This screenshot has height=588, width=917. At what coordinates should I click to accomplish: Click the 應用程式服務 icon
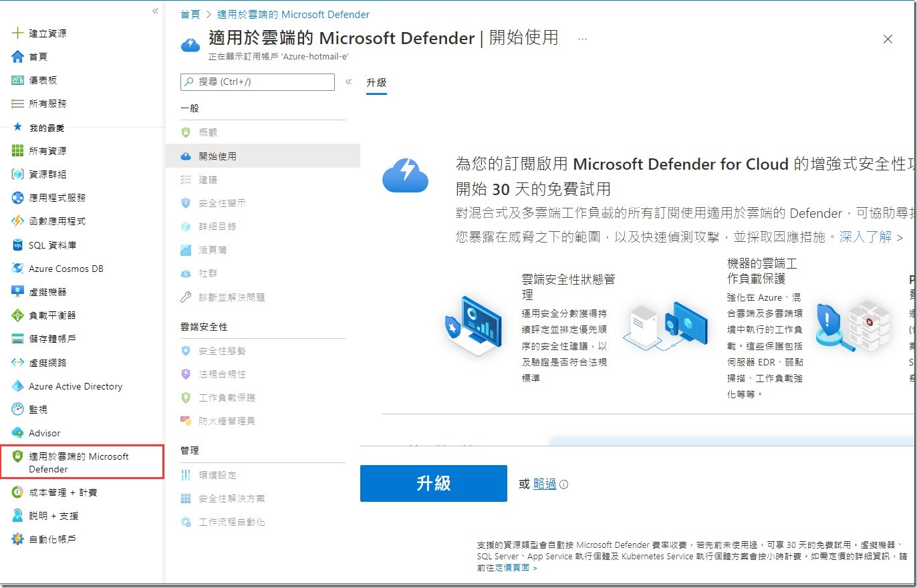point(18,198)
